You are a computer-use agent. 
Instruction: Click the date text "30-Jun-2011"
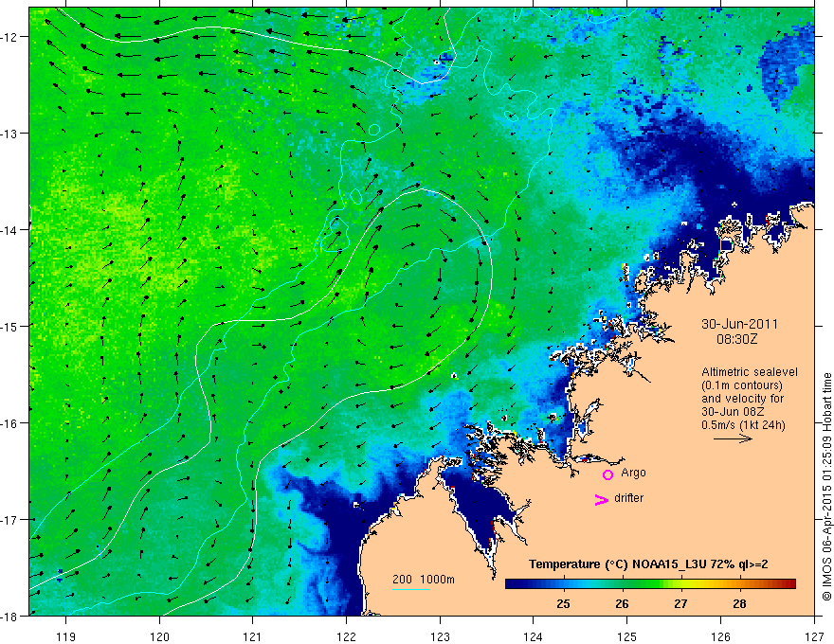tap(739, 324)
